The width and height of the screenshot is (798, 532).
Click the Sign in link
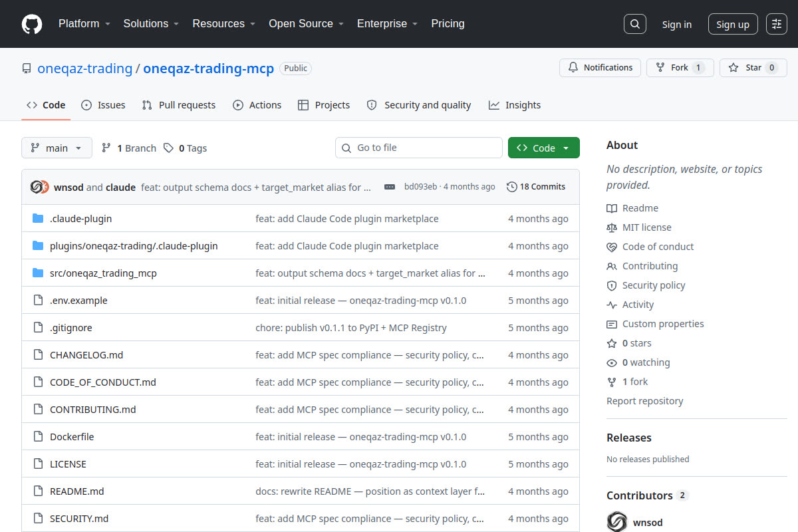pyautogui.click(x=676, y=24)
